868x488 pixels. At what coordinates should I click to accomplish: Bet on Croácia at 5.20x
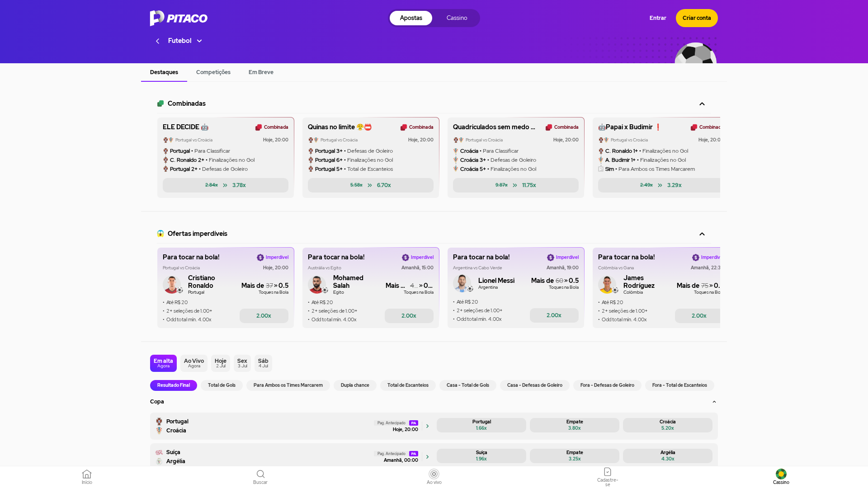coord(668,425)
